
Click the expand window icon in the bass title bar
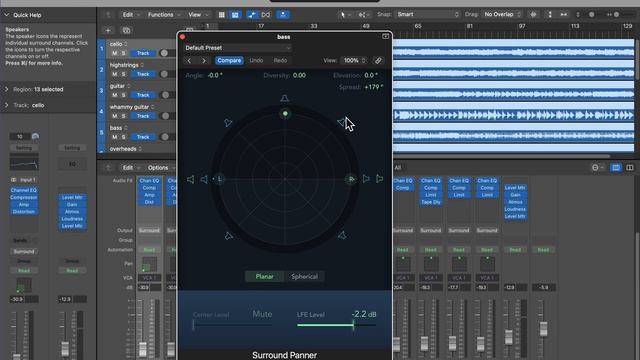[385, 37]
